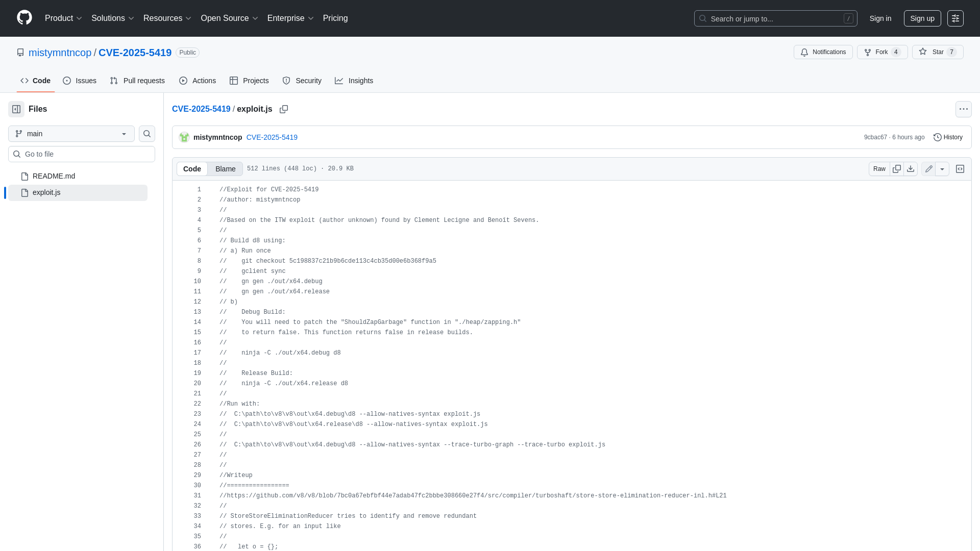Fork this repository
Screen dimensions: 980x551
tap(882, 52)
